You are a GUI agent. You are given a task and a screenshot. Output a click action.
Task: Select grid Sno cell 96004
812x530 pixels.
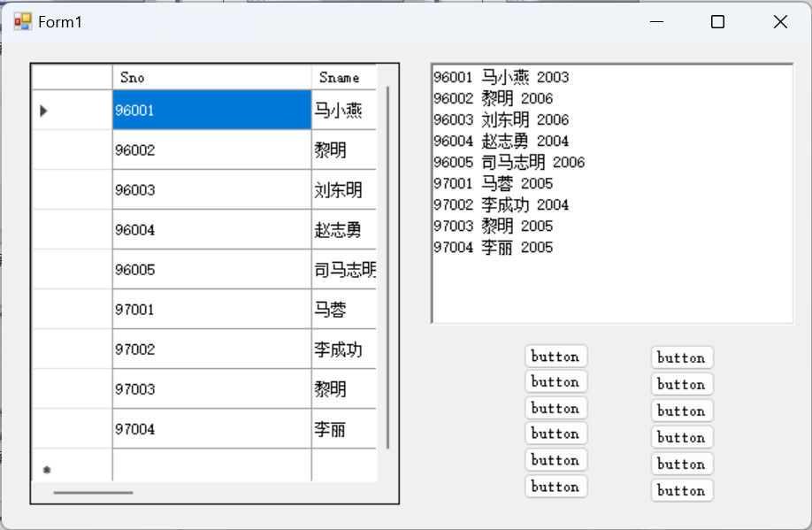pyautogui.click(x=211, y=229)
